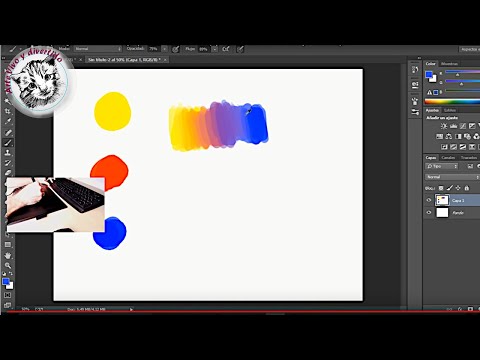
Task: Switch to the Trazados tab
Action: [x=469, y=158]
